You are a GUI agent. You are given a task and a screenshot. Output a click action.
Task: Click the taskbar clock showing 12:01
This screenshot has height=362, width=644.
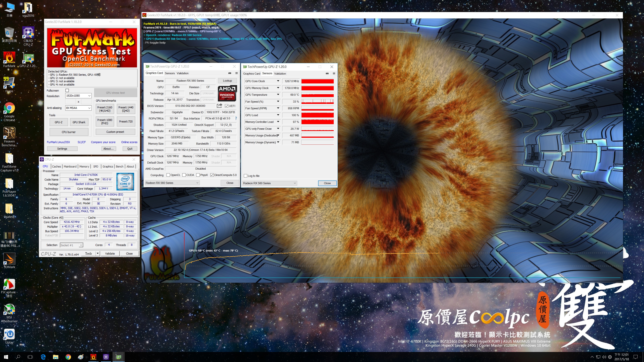pyautogui.click(x=621, y=357)
